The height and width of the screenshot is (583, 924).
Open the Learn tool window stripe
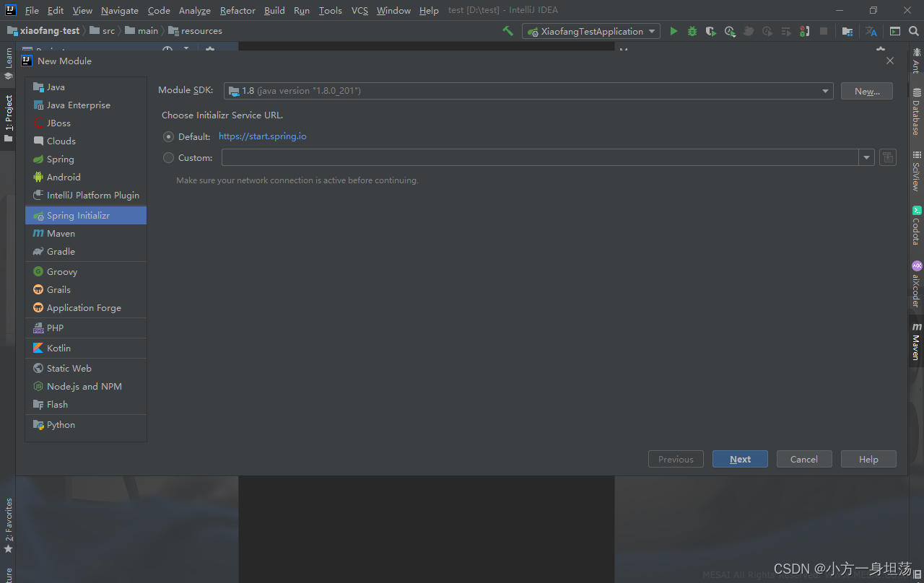pos(8,64)
